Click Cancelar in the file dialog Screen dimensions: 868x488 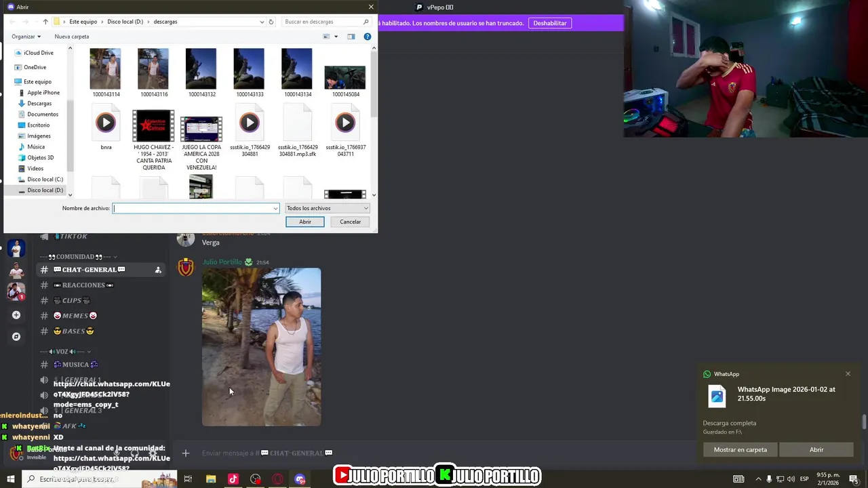[350, 222]
